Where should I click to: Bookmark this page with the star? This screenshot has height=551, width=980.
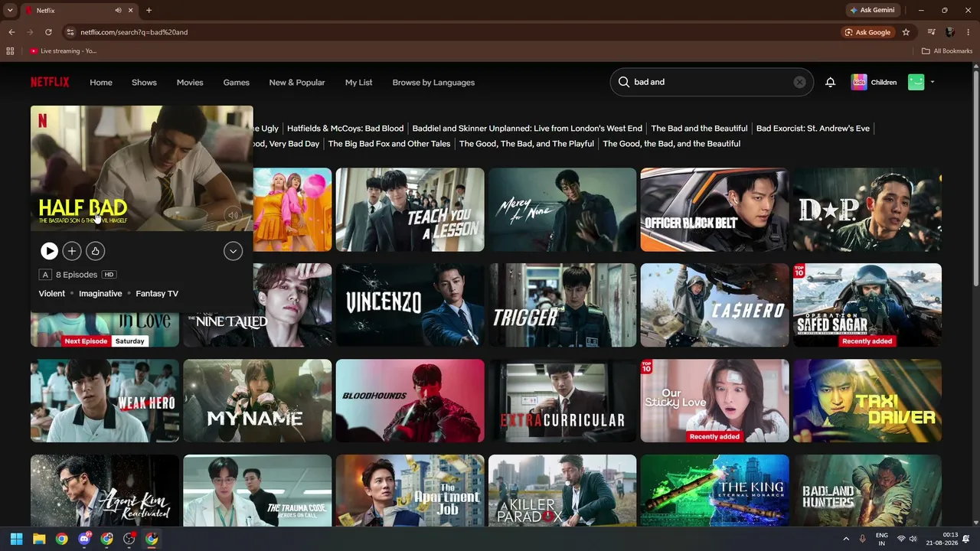point(906,32)
